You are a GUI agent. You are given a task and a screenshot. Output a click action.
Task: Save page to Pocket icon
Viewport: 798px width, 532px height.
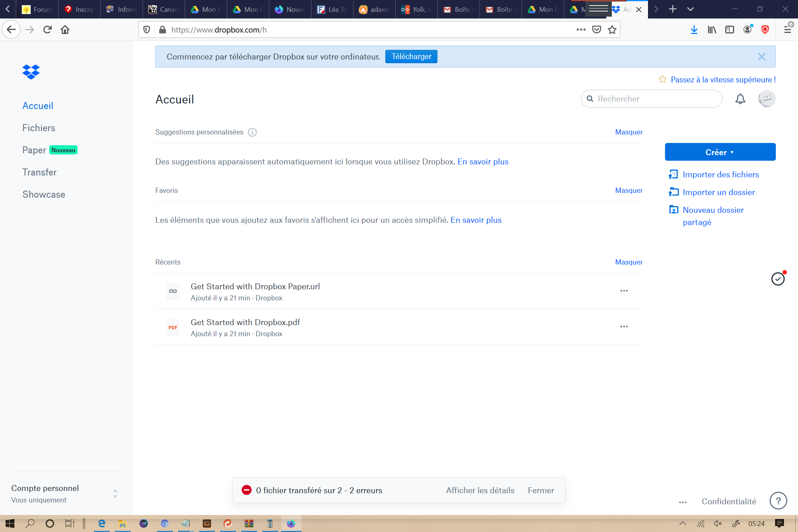[597, 30]
